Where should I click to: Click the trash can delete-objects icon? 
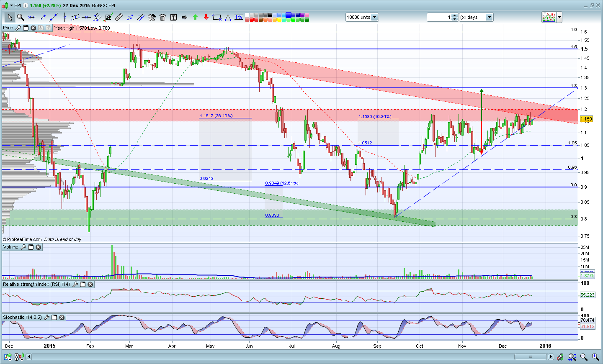[x=162, y=17]
